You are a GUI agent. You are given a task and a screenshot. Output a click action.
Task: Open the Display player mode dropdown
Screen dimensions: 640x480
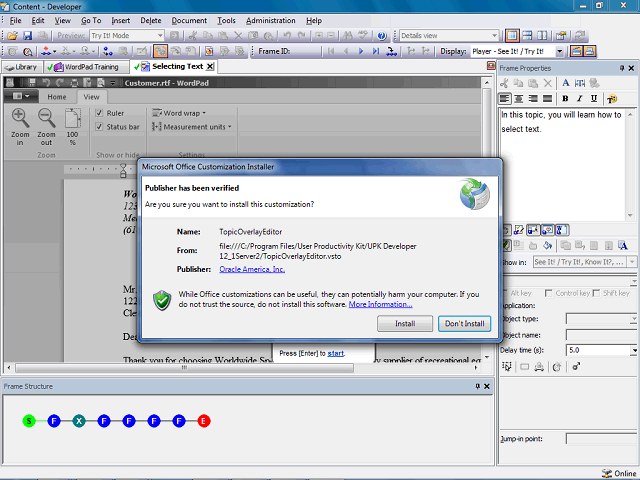point(560,51)
